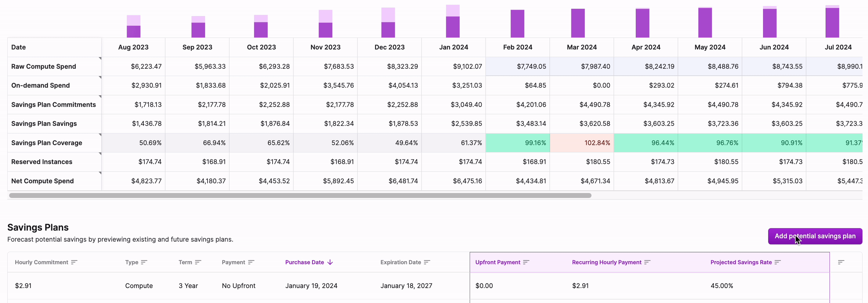This screenshot has width=868, height=303.
Task: Click the $5,315.03 net spend cell
Action: pyautogui.click(x=774, y=181)
